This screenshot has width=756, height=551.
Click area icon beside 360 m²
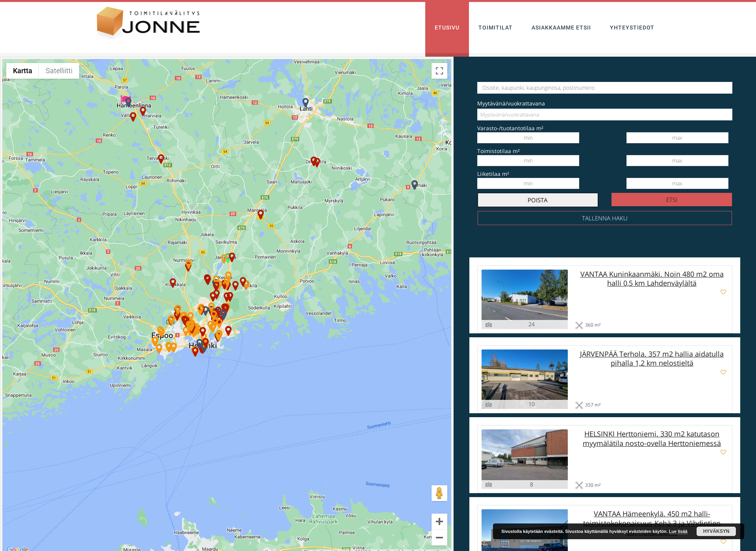point(579,325)
